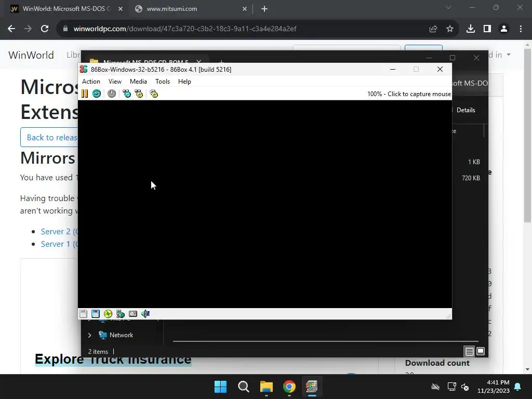
Task: Switch Explorer to large thumbnails view
Action: point(481,351)
